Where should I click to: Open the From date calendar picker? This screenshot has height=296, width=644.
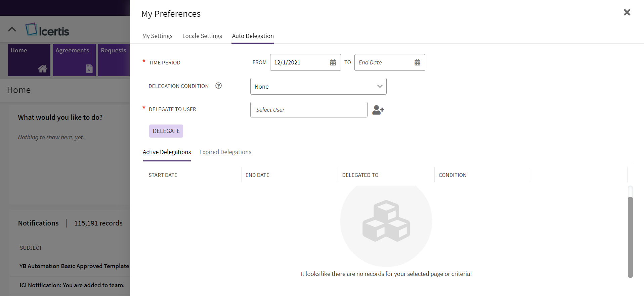coord(333,62)
